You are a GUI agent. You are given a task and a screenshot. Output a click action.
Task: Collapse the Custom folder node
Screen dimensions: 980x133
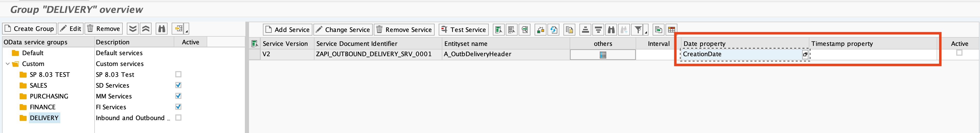8,64
